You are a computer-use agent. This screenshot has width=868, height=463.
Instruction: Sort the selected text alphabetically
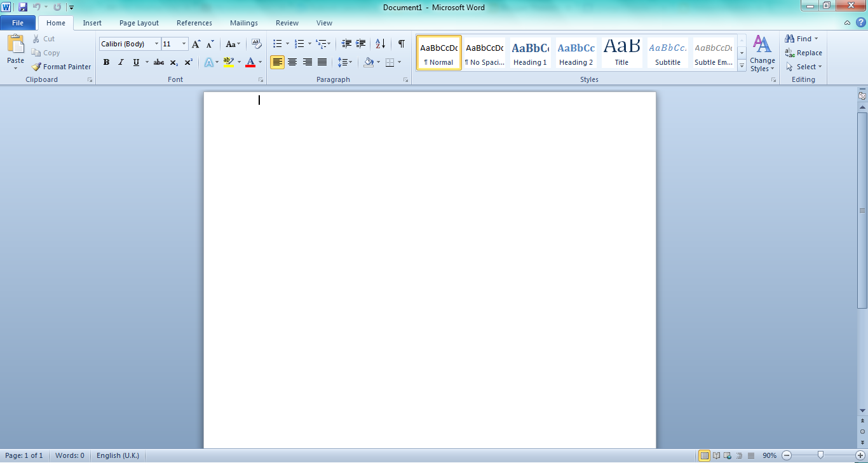coord(380,44)
